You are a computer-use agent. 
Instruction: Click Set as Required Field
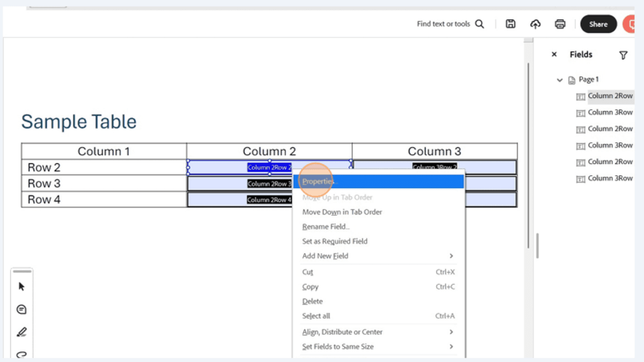tap(334, 241)
